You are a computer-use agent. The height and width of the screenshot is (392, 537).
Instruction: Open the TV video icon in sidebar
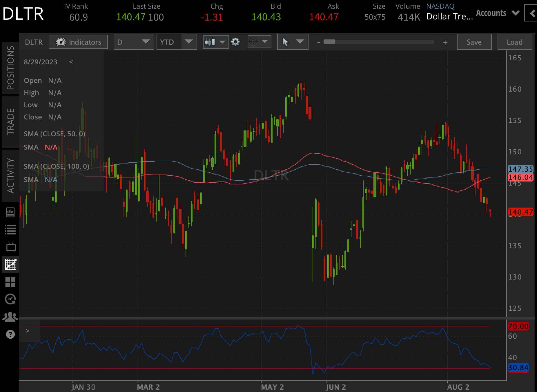(10, 246)
